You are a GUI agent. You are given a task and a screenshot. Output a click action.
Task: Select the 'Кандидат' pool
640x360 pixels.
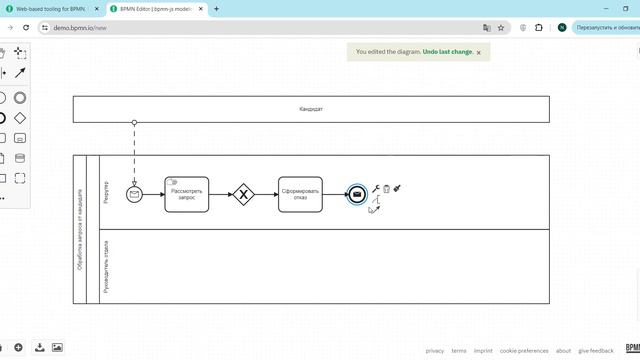coord(311,109)
